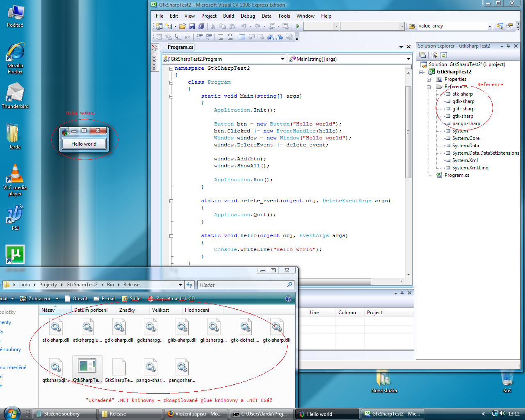Click the Windows Start orb
Screen dimensions: 525x420
click(x=11, y=413)
